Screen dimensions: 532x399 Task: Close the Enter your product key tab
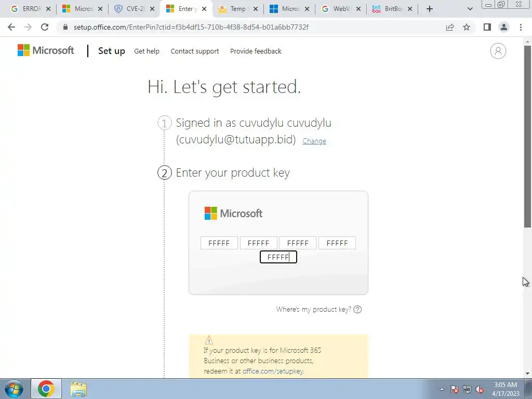coord(204,9)
